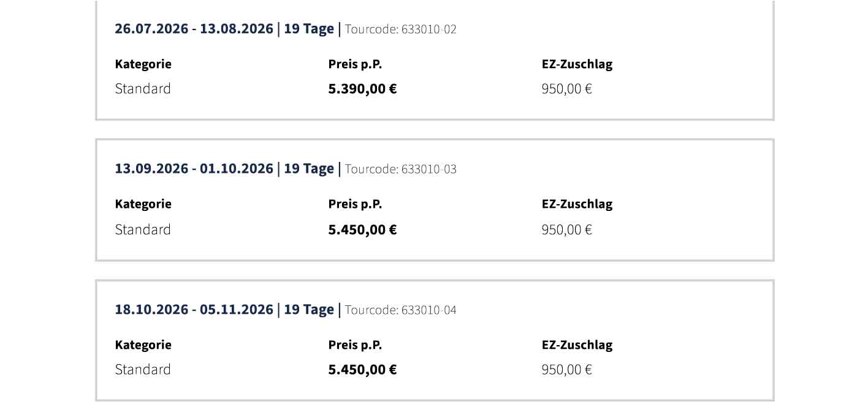This screenshot has height=412, width=868.
Task: Click the price of tour 633010-03
Action: click(362, 230)
